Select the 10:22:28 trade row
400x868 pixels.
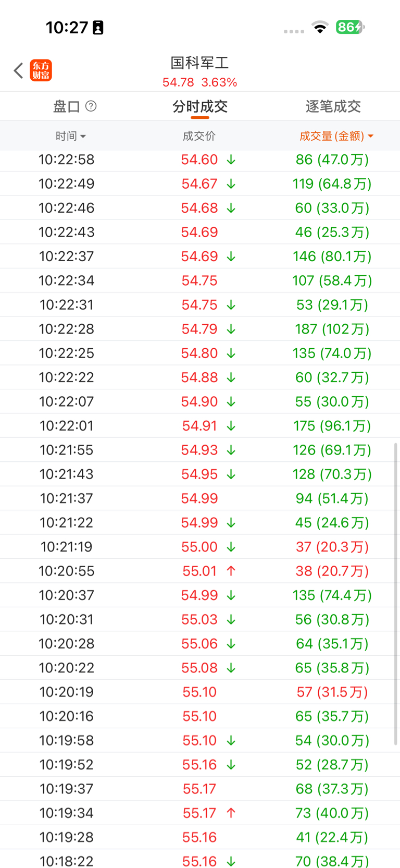click(x=200, y=329)
